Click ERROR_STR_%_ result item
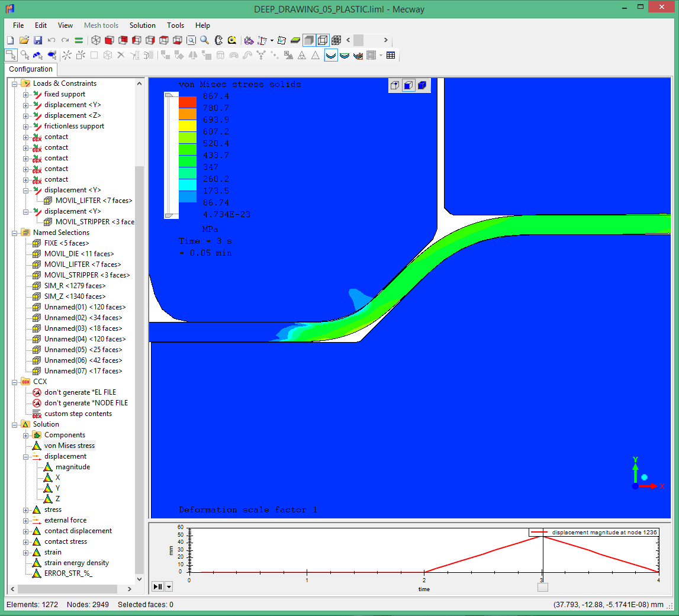The width and height of the screenshot is (679, 616). click(68, 573)
